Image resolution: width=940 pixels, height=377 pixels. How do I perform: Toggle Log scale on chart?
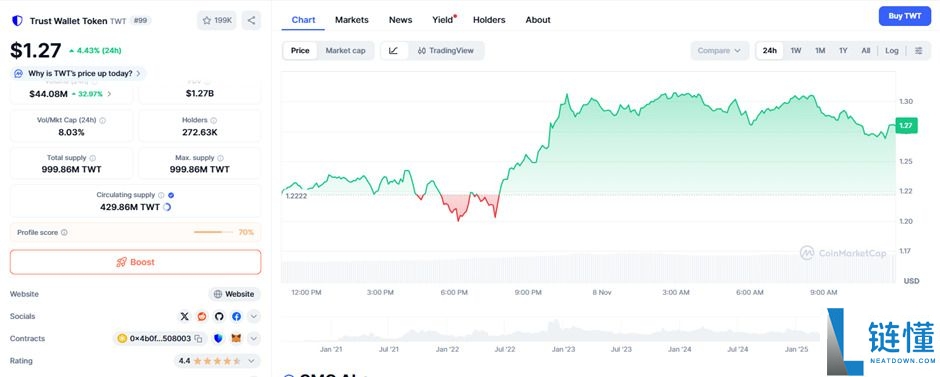pyautogui.click(x=892, y=51)
